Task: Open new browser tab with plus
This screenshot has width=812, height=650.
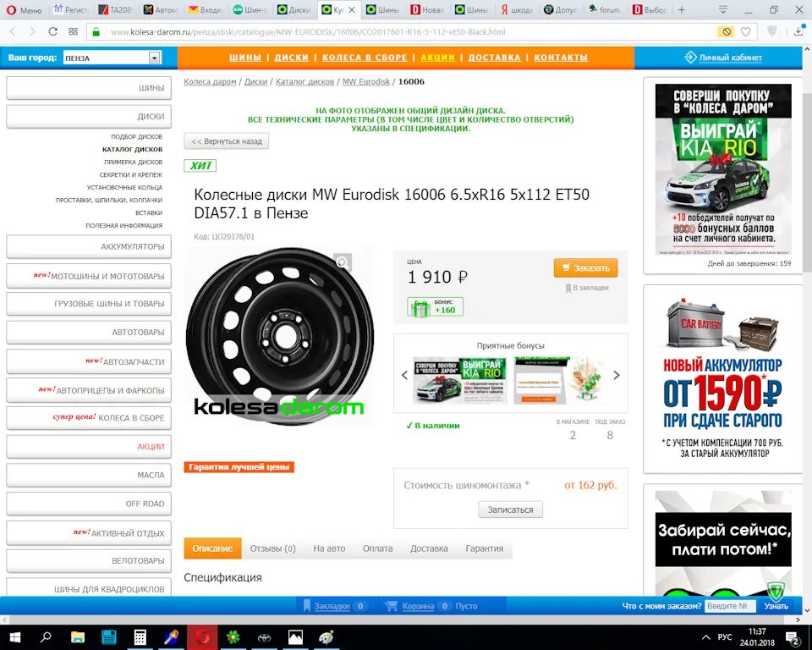Action: (x=682, y=10)
